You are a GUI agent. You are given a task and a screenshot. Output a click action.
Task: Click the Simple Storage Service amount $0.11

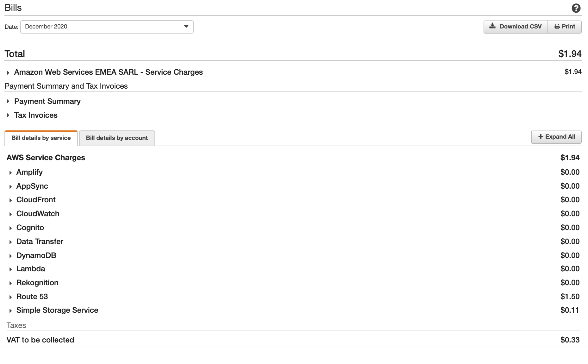coord(570,310)
